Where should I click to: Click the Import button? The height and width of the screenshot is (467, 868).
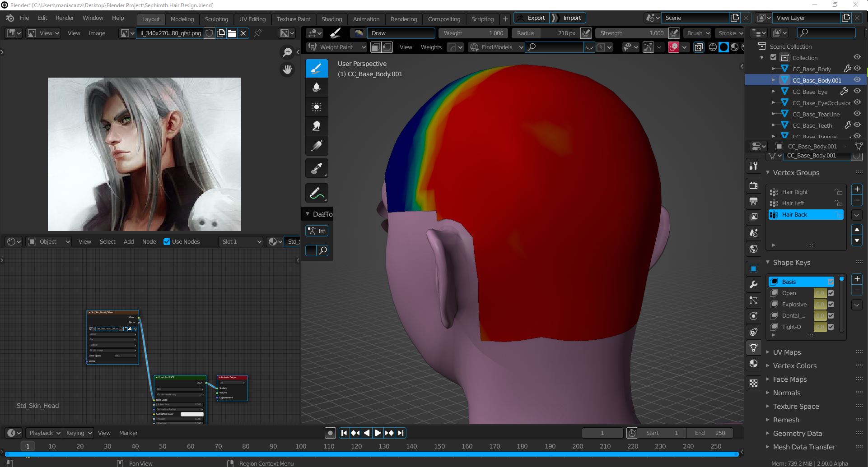tap(568, 18)
